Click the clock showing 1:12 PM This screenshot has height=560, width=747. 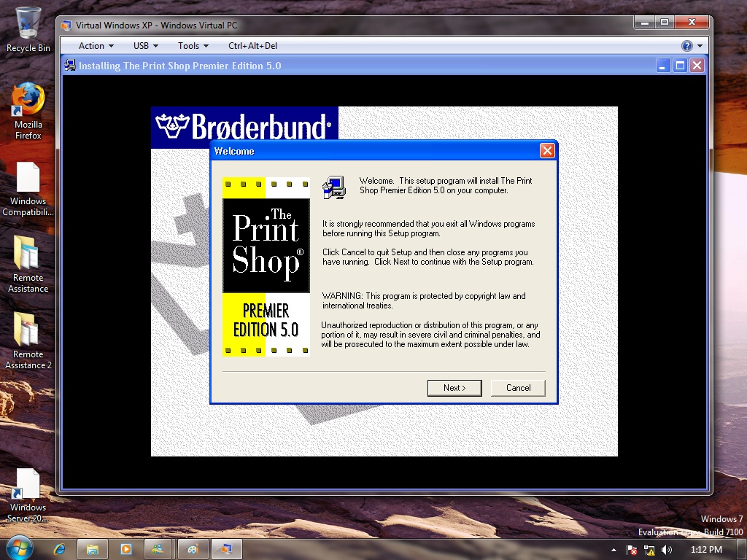tap(706, 550)
